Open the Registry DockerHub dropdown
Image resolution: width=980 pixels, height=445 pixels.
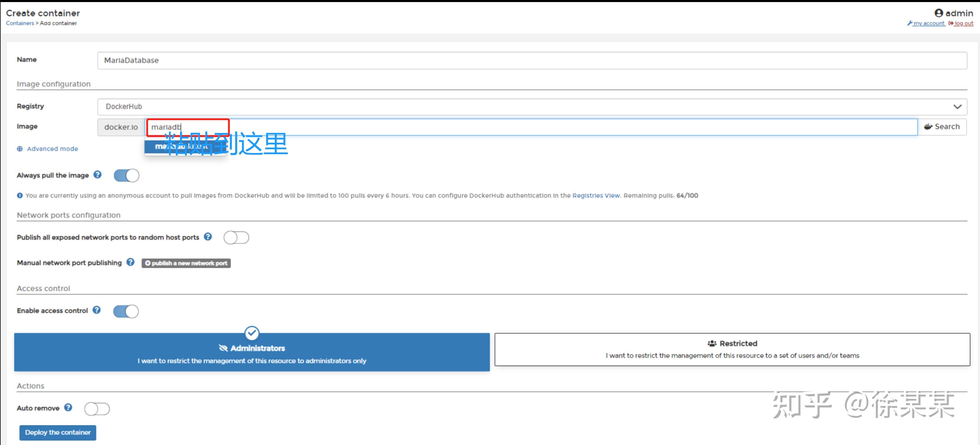tap(532, 107)
